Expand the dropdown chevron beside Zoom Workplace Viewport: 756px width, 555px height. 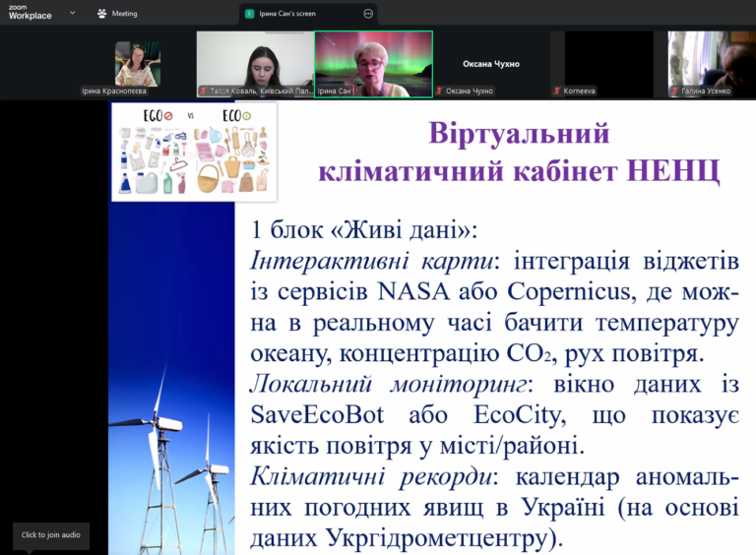[x=72, y=13]
